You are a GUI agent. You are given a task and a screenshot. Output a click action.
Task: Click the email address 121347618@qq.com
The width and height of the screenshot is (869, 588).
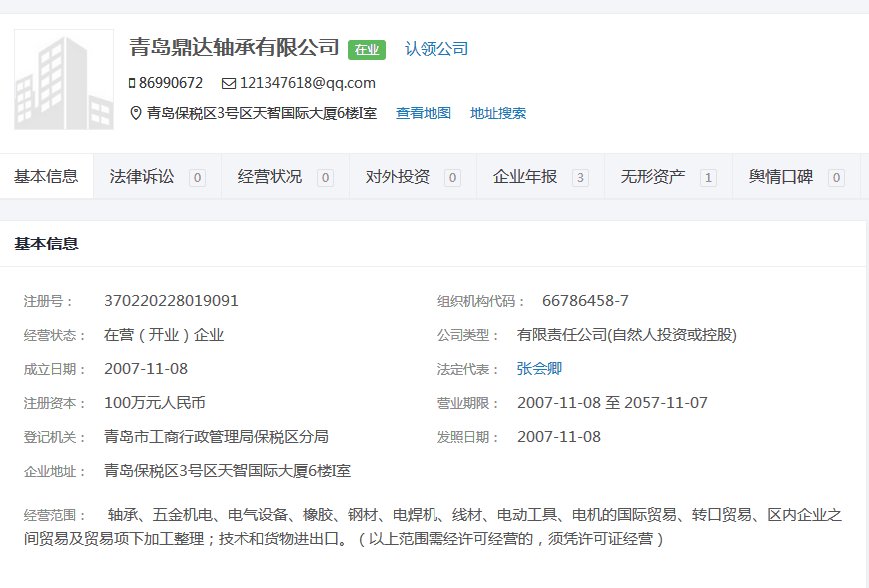point(308,83)
